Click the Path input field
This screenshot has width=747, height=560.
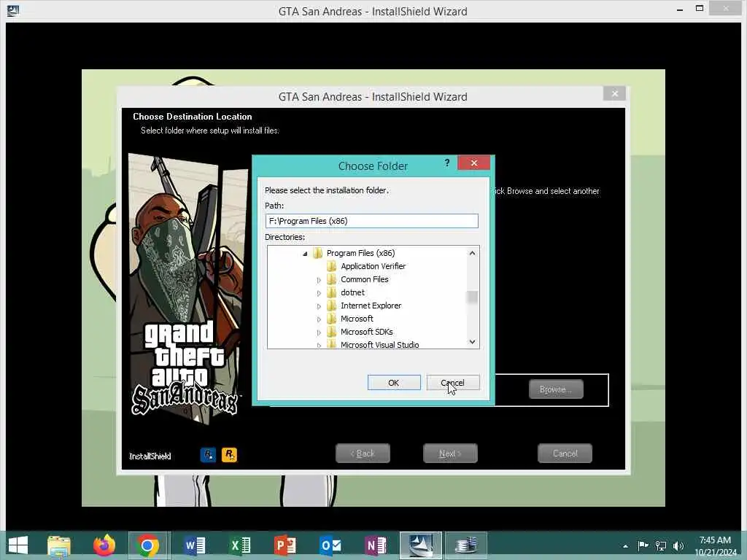pos(371,221)
